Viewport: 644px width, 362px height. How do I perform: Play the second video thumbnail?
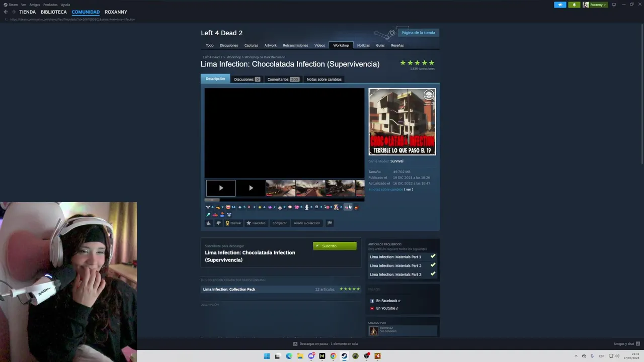coord(251,188)
